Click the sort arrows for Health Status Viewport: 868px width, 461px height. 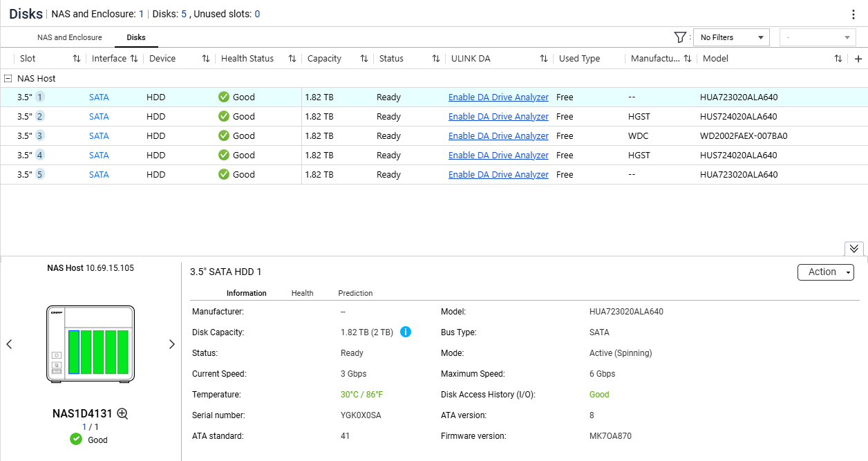(x=292, y=59)
